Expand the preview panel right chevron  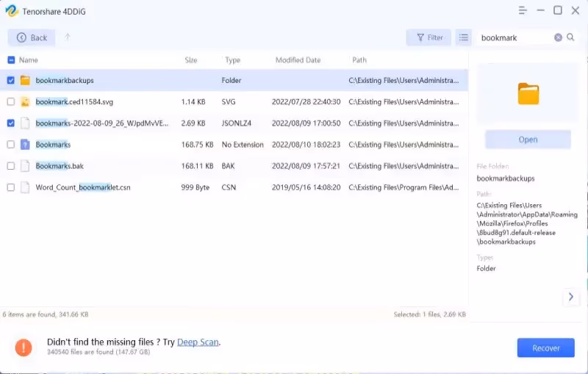(x=571, y=297)
